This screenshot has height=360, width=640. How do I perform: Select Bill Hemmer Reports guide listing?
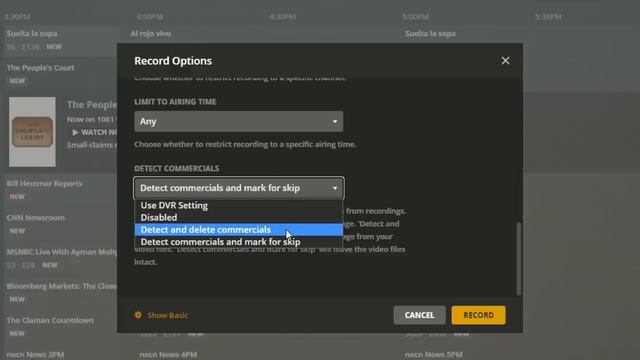(x=44, y=184)
